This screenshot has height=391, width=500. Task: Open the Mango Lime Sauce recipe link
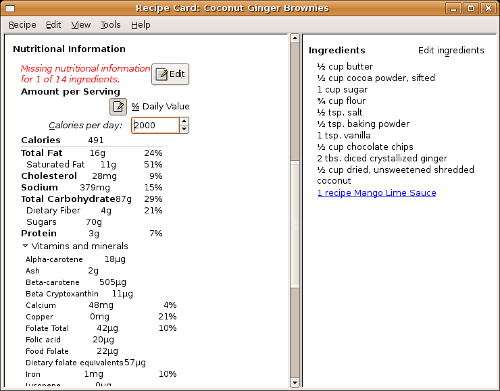(x=377, y=193)
